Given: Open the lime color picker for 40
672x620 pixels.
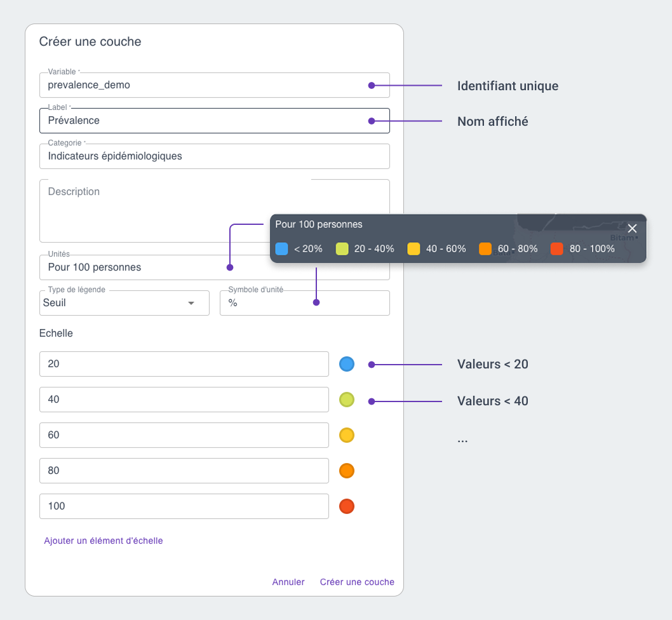Looking at the screenshot, I should tap(347, 400).
